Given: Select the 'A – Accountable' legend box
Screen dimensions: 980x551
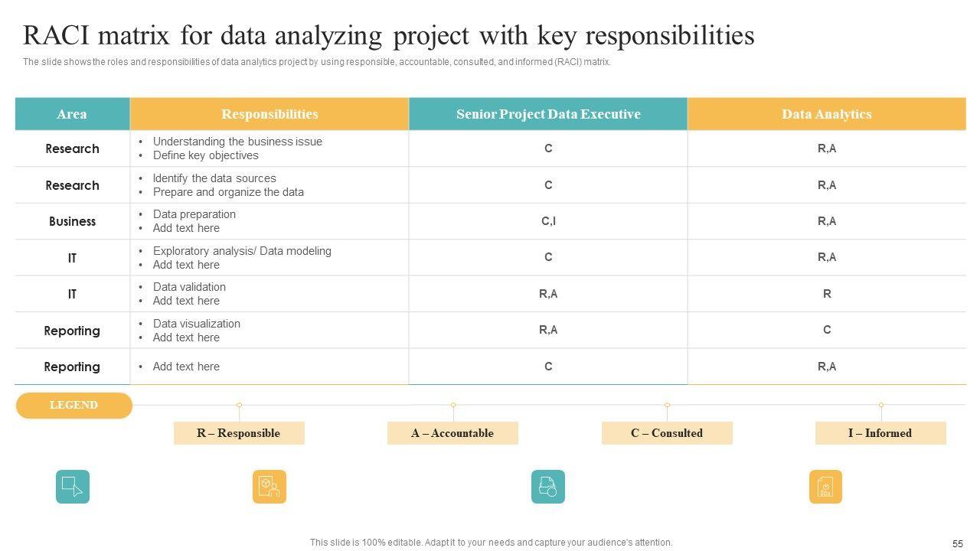Looking at the screenshot, I should (452, 433).
